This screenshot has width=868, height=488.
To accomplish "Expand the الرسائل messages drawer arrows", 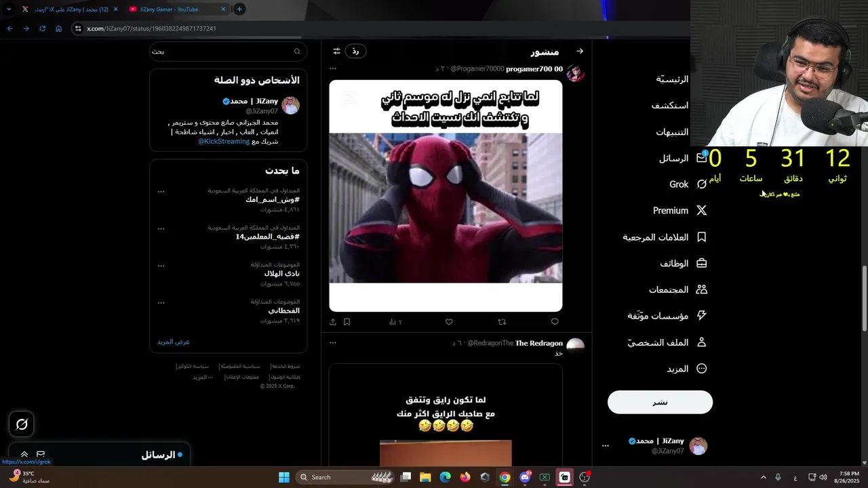I will click(24, 455).
